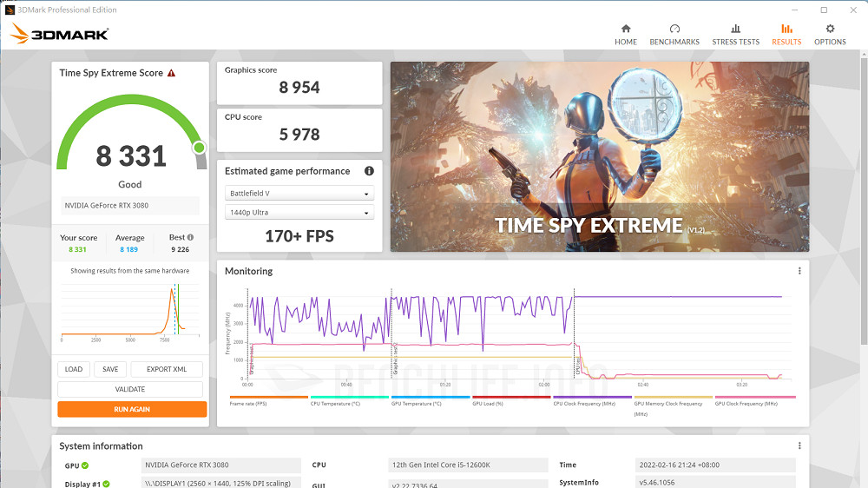The image size is (868, 488).
Task: Click the Time Spy Extreme banner image
Action: point(600,157)
